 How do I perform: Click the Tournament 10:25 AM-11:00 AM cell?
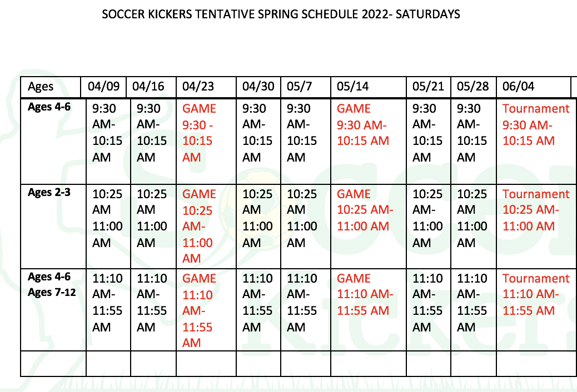point(536,210)
